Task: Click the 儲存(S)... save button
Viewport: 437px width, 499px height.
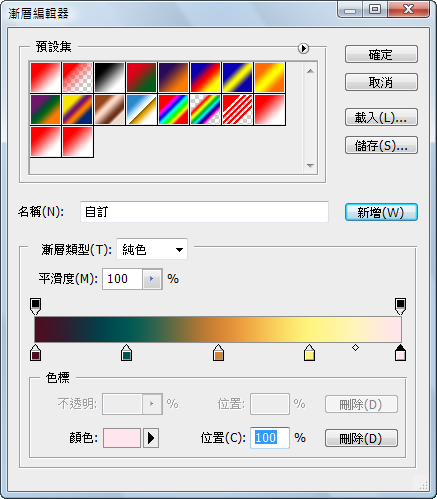Action: coord(381,145)
